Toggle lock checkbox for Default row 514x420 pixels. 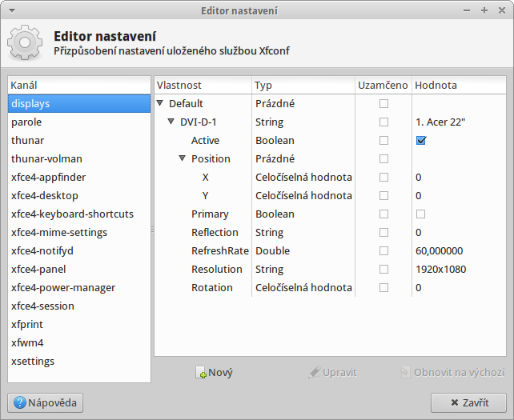tap(383, 103)
